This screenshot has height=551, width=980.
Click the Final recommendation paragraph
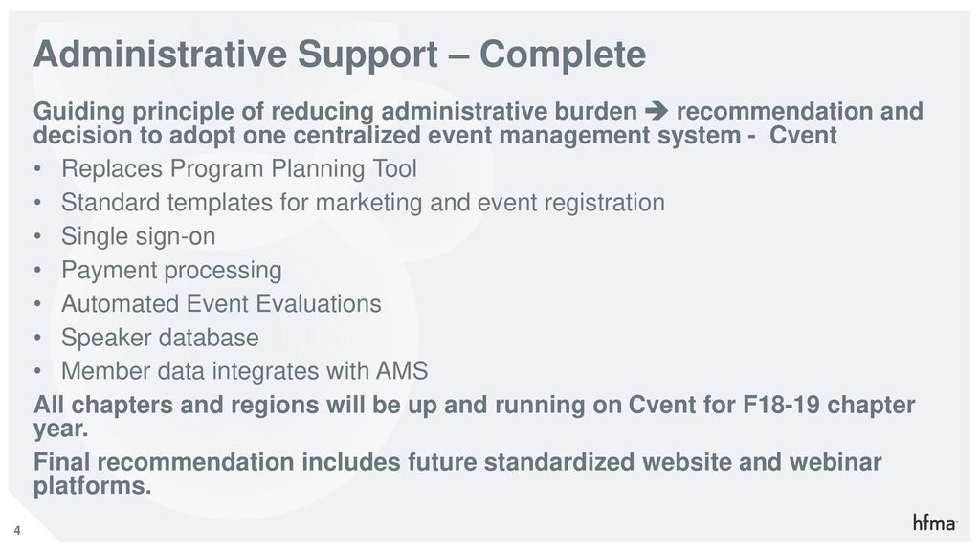pos(457,474)
